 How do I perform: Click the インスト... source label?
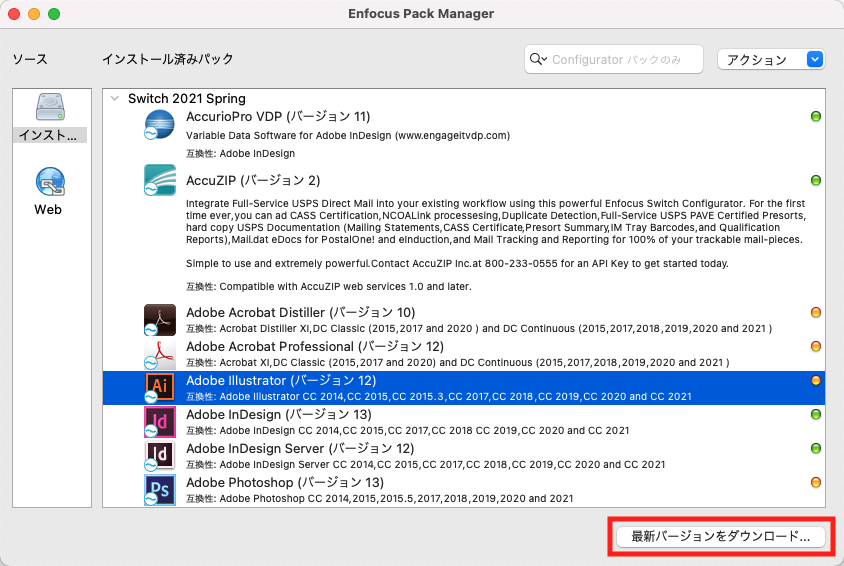pyautogui.click(x=48, y=135)
